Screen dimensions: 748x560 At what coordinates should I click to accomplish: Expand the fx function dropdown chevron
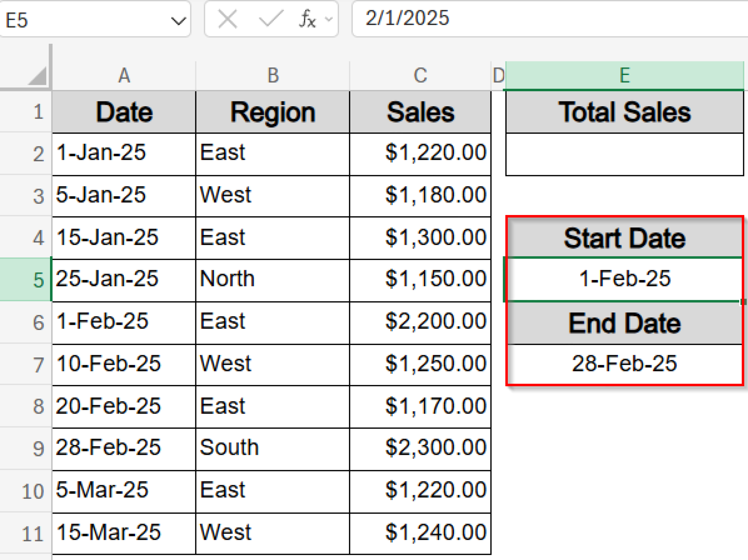coord(328,19)
